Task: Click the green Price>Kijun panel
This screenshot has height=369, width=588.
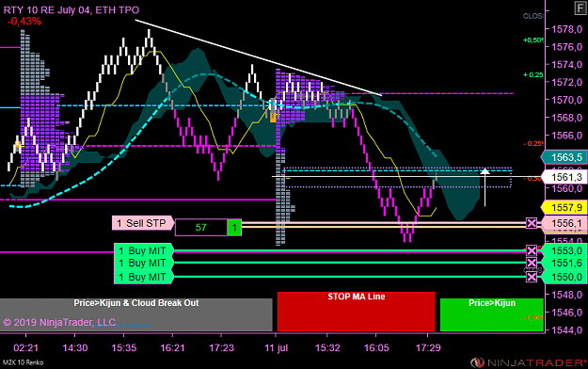Action: (x=492, y=314)
